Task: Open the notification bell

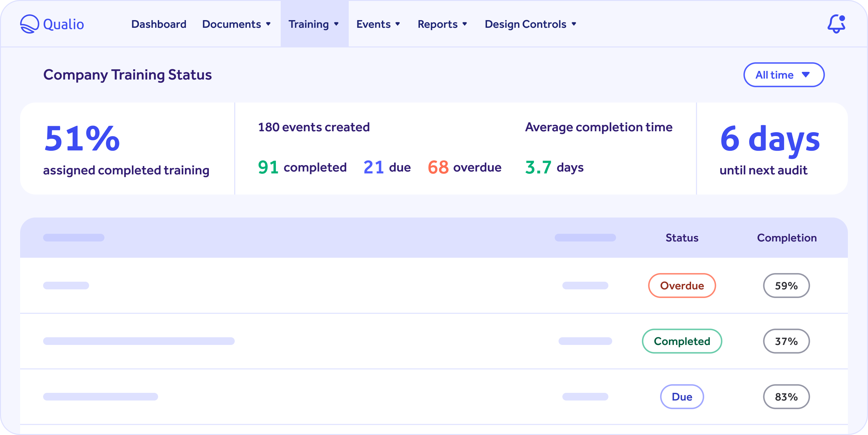Action: 836,24
